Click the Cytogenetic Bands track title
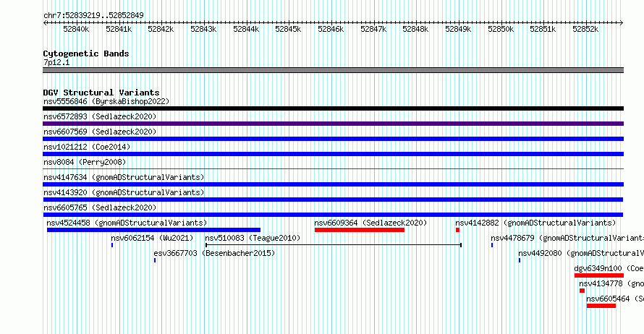Viewport: 644px width, 334px height. tap(86, 53)
